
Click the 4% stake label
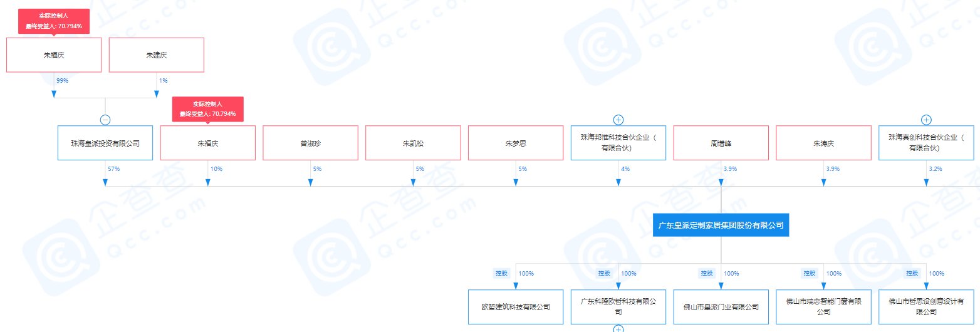tap(625, 169)
